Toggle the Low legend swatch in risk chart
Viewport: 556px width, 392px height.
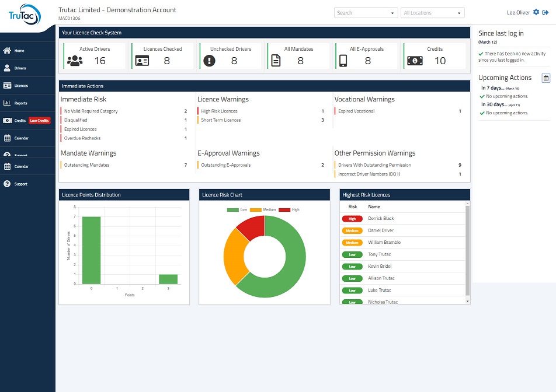tap(233, 210)
